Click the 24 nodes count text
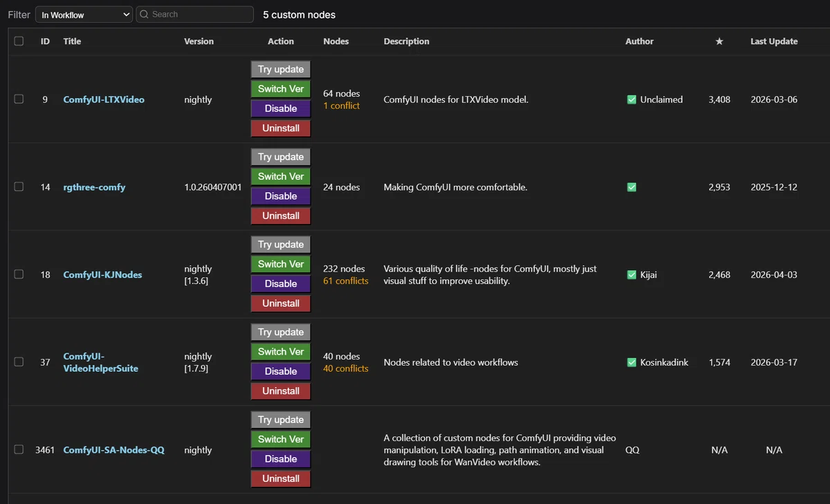The width and height of the screenshot is (830, 504). coord(342,187)
